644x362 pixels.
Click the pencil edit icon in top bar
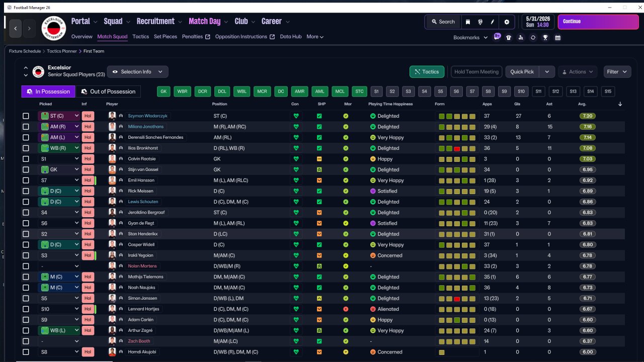point(493,22)
